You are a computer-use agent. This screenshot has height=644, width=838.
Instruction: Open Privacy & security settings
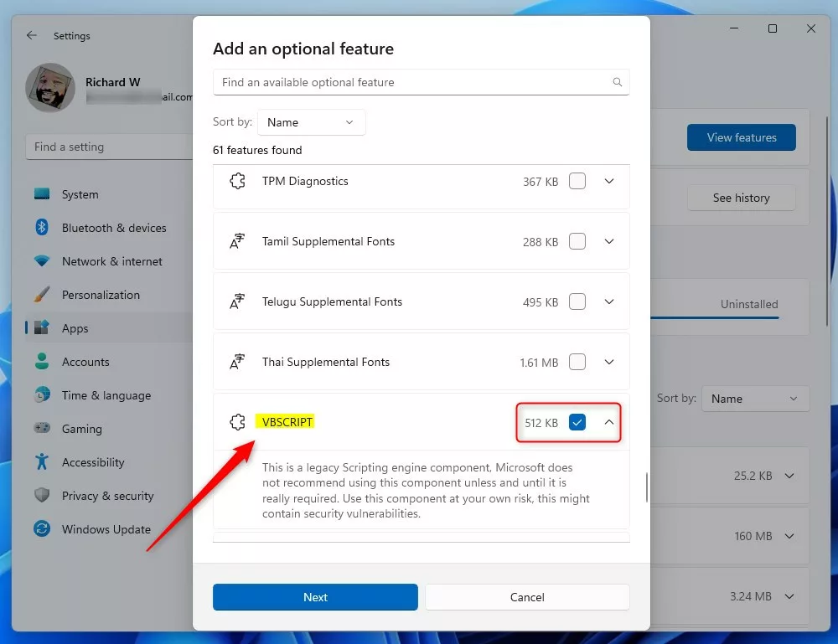click(x=109, y=496)
